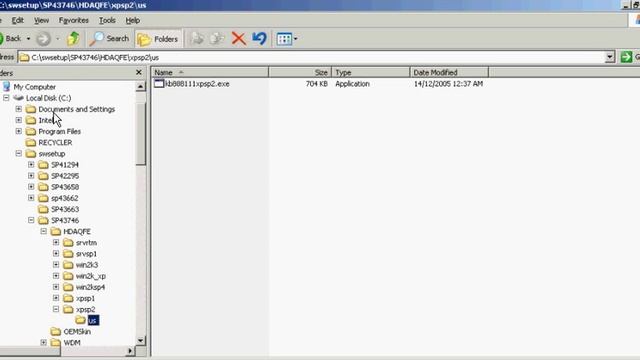Image resolution: width=640 pixels, height=360 pixels.
Task: Select Local Disk (C:) drive icon
Action: (18, 98)
